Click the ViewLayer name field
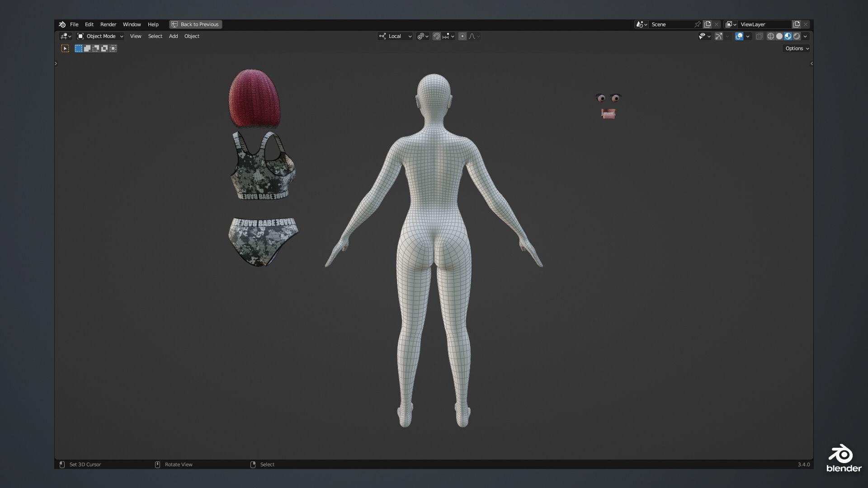The width and height of the screenshot is (868, 488). click(764, 24)
